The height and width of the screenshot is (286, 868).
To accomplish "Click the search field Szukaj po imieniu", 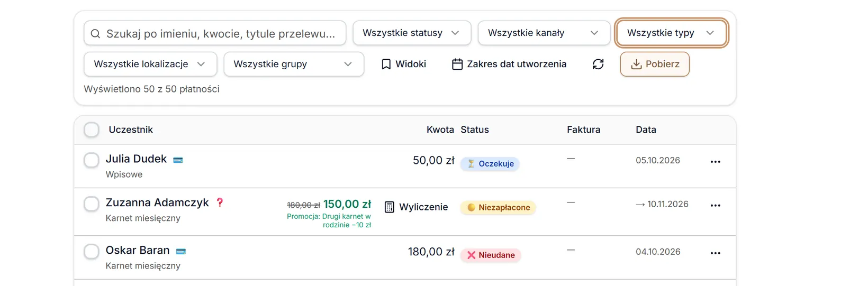I will (x=215, y=33).
